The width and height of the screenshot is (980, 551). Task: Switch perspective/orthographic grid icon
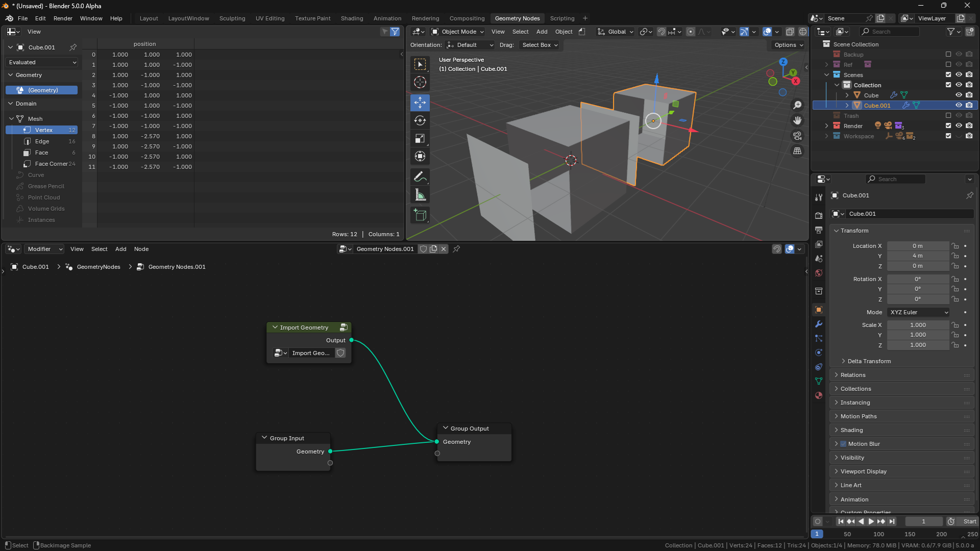[797, 151]
